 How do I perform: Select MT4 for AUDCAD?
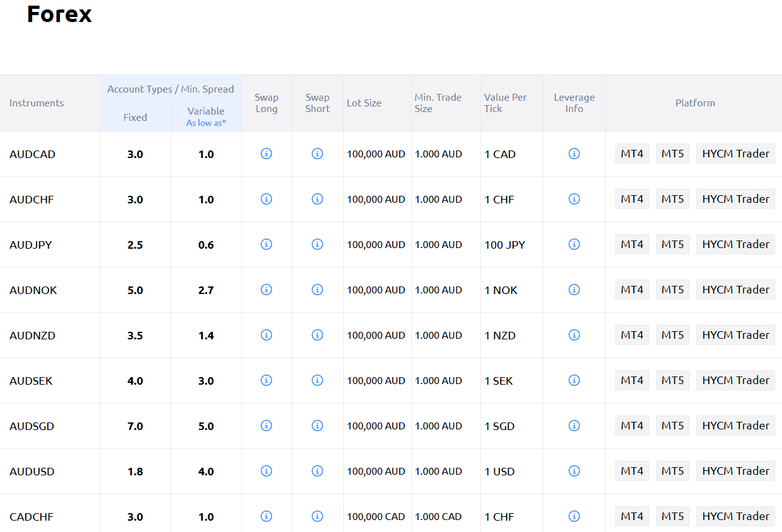tap(632, 154)
